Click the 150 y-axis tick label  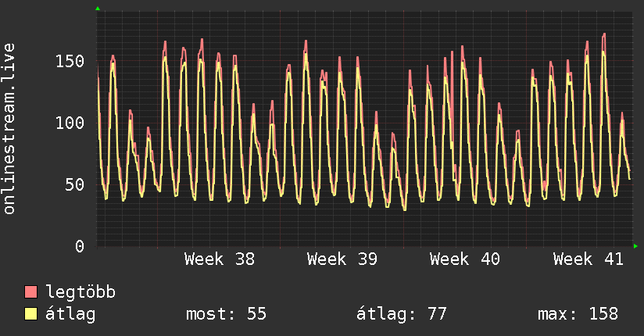pyautogui.click(x=70, y=62)
